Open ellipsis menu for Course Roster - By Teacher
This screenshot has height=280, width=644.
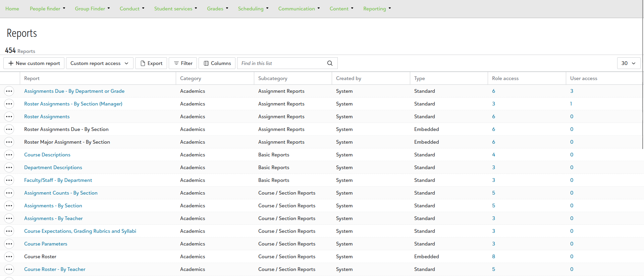9,269
